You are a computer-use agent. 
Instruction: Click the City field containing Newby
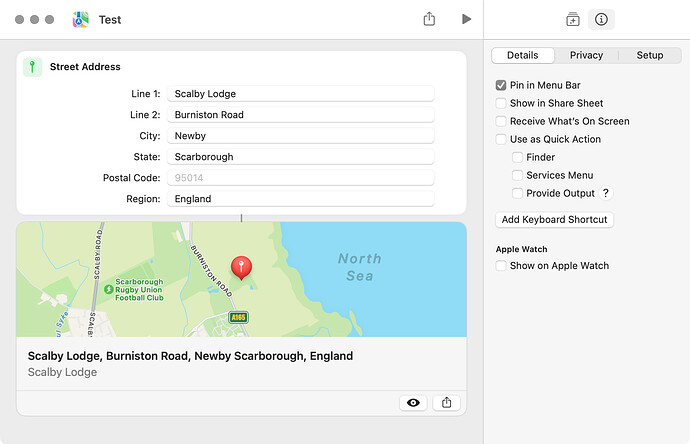301,136
